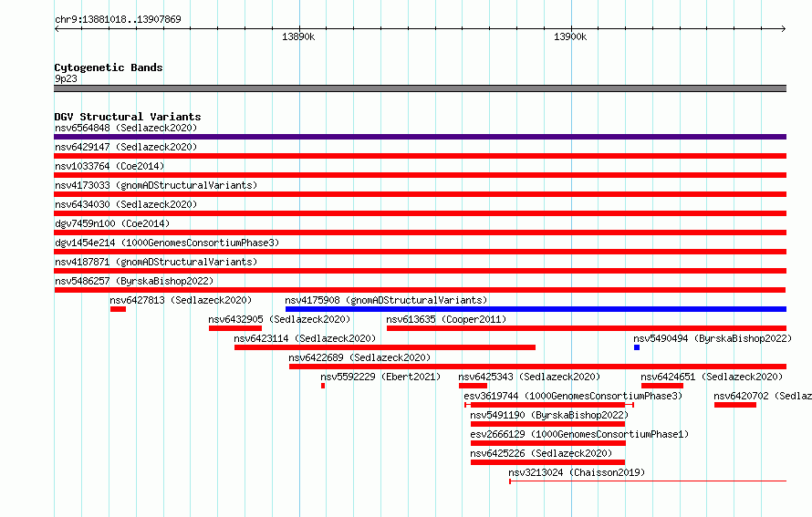Open the dgv7459n100 (Coe2014) label

click(112, 223)
